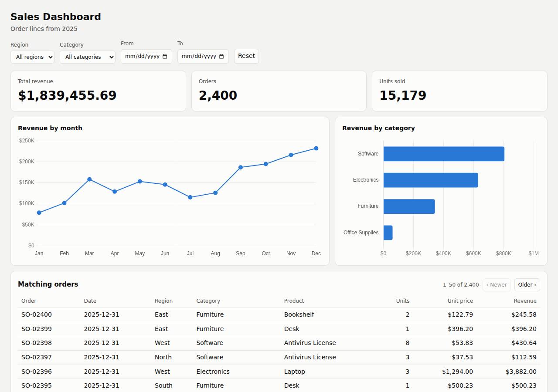The width and height of the screenshot is (558, 392).
Task: Click the To date input field
Action: point(203,57)
